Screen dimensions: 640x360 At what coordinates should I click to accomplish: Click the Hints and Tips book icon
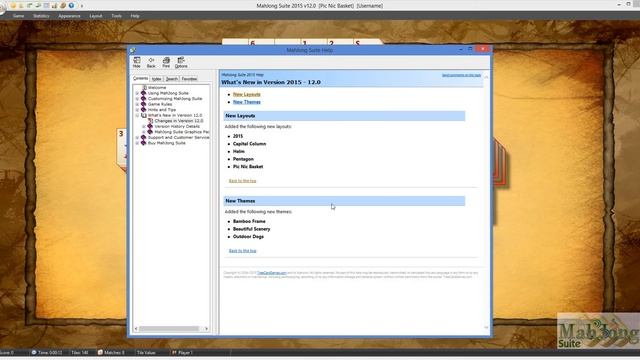144,110
